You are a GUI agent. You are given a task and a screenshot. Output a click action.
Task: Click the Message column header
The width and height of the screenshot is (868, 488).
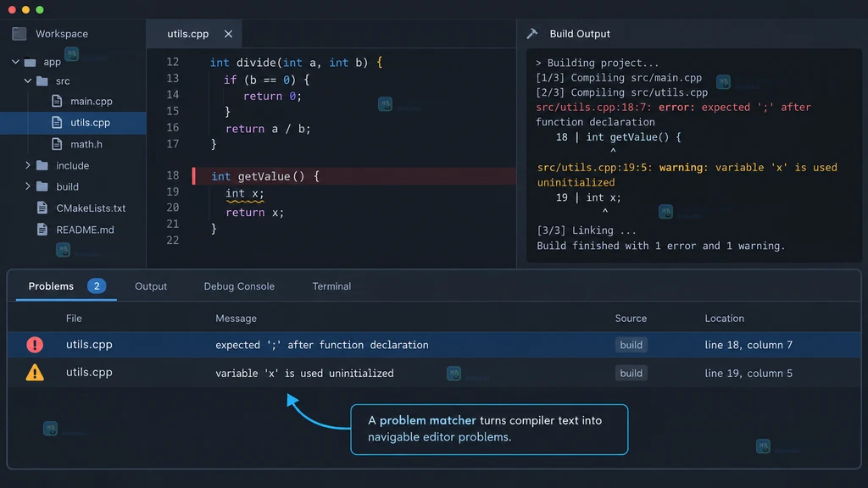tap(236, 319)
